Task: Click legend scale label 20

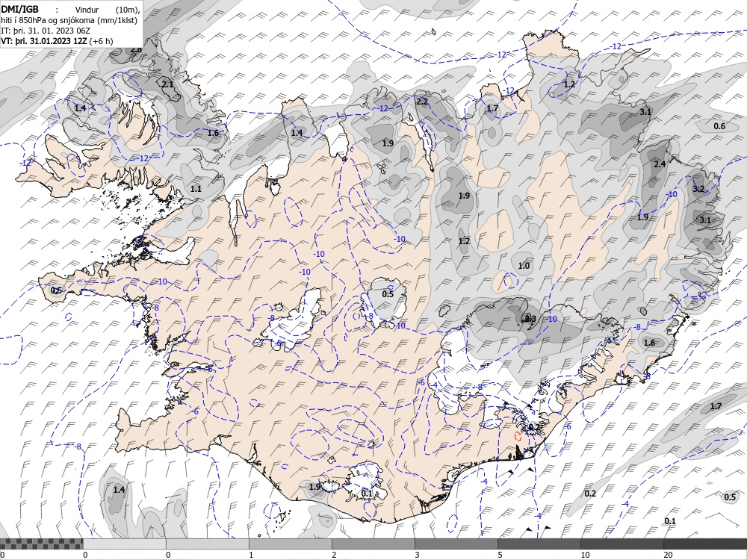Action: 669,555
